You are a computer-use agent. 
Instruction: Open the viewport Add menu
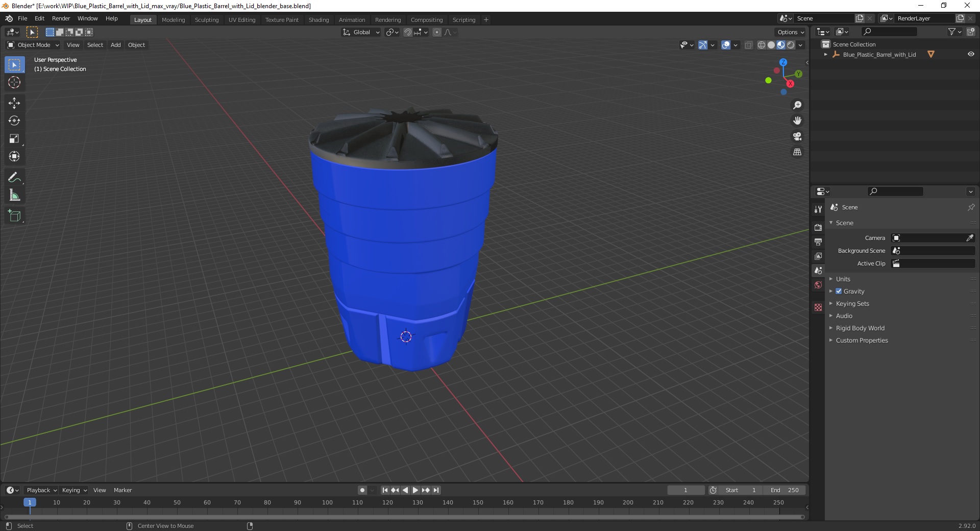click(x=116, y=45)
